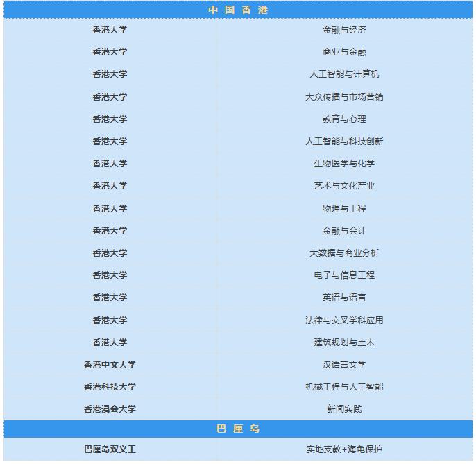Click the 人工智能与科技创新 entry
Image resolution: width=476 pixels, height=464 pixels.
(344, 141)
